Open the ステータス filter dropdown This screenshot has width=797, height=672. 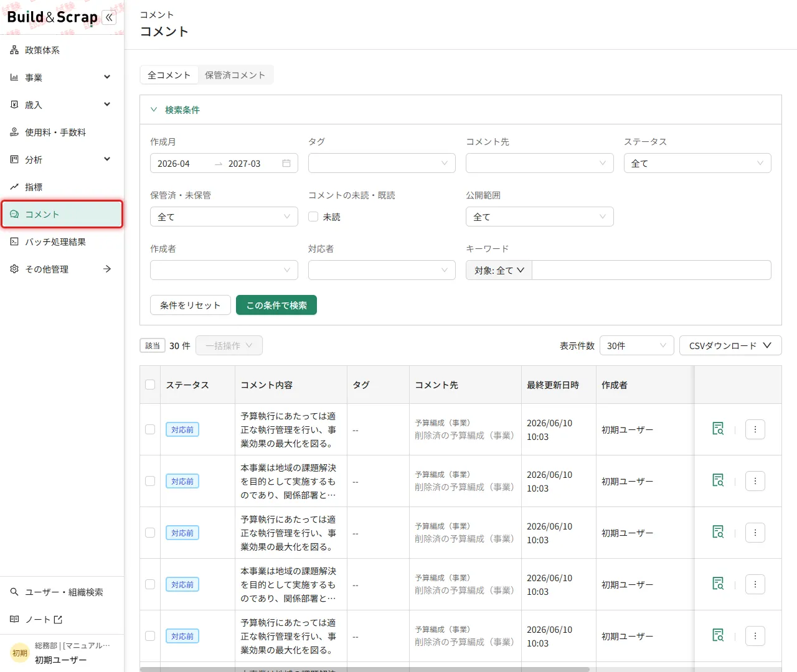697,163
